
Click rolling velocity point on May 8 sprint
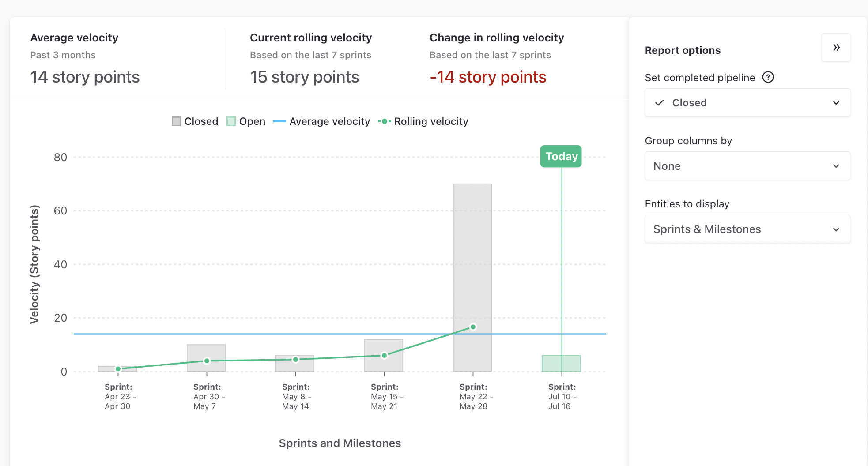pyautogui.click(x=295, y=360)
